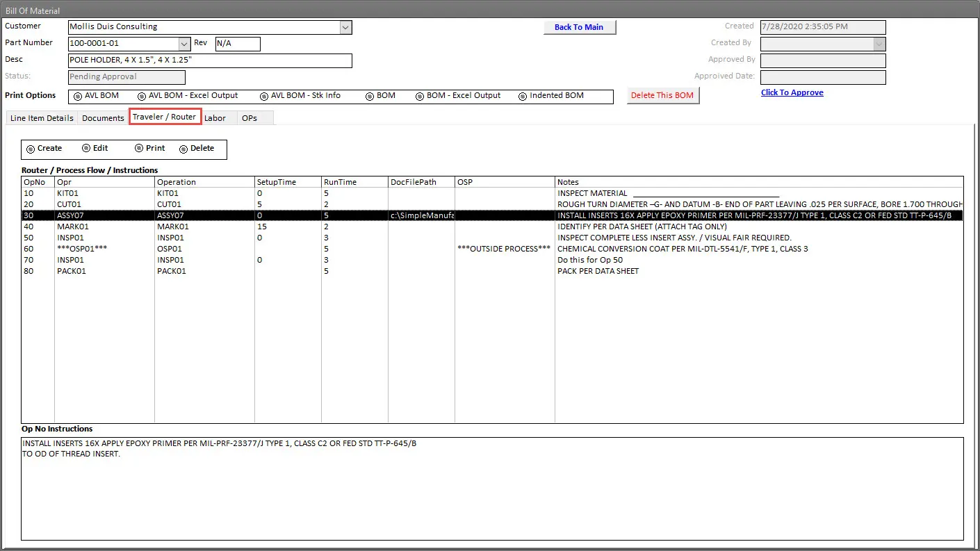Select BOM - Excel Output print option
The height and width of the screenshot is (551, 980).
(420, 97)
